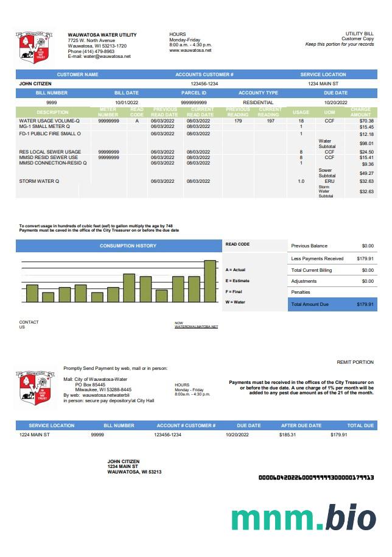This screenshot has width=392, height=557.
Task: Click the mnm.bio watermark logo
Action: (x=303, y=517)
